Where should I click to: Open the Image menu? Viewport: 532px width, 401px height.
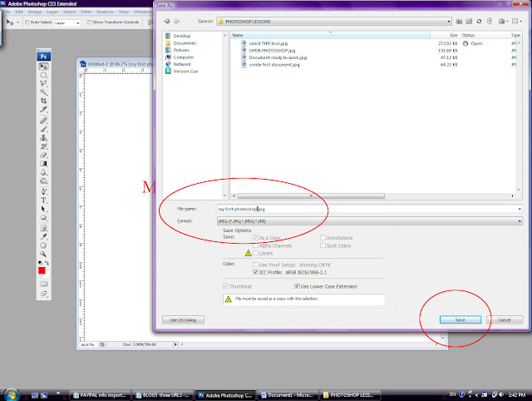pyautogui.click(x=35, y=12)
